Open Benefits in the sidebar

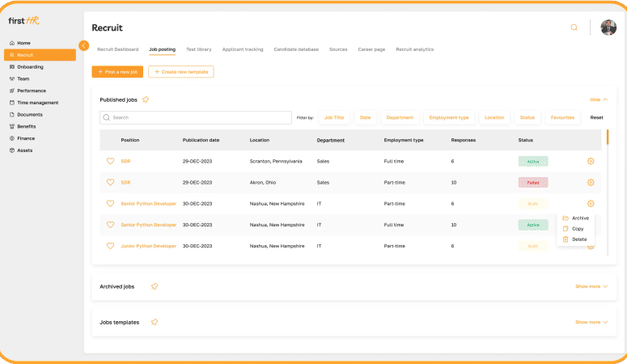click(x=27, y=126)
